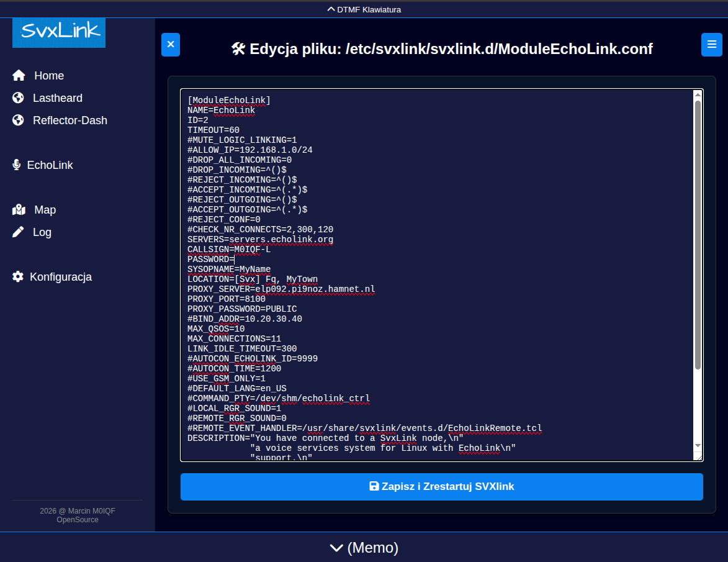728x562 pixels.
Task: Click the Reflector-Dash globe icon
Action: (x=18, y=120)
